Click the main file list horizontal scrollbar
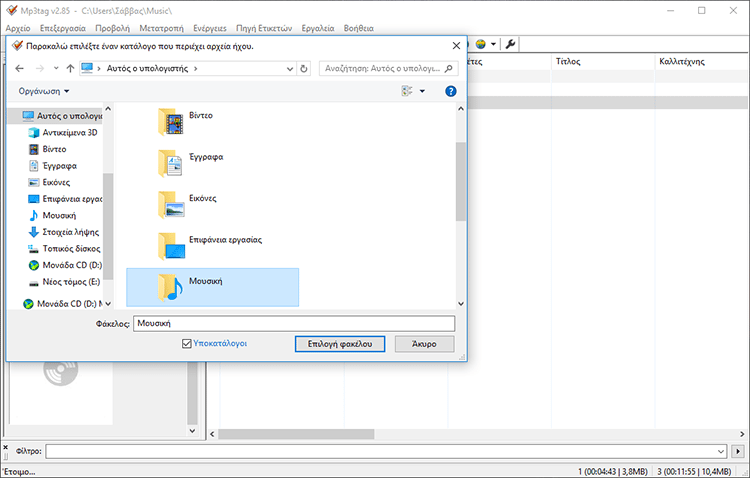This screenshot has height=478, width=750. pyautogui.click(x=296, y=434)
